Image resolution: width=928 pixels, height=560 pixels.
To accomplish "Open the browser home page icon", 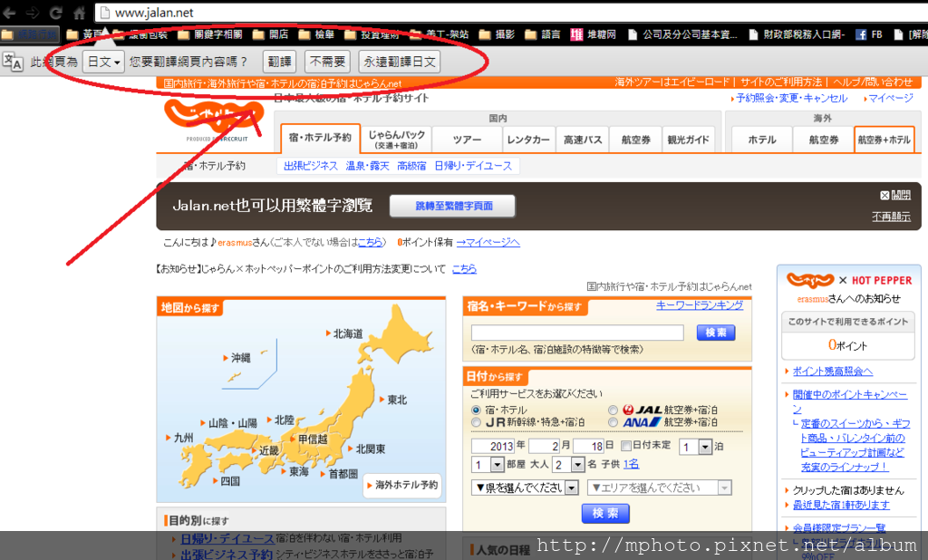I will (80, 13).
